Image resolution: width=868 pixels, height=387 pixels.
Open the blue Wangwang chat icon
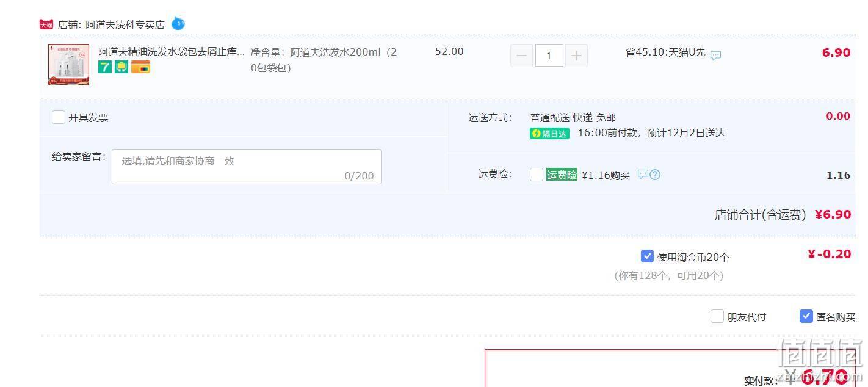178,24
